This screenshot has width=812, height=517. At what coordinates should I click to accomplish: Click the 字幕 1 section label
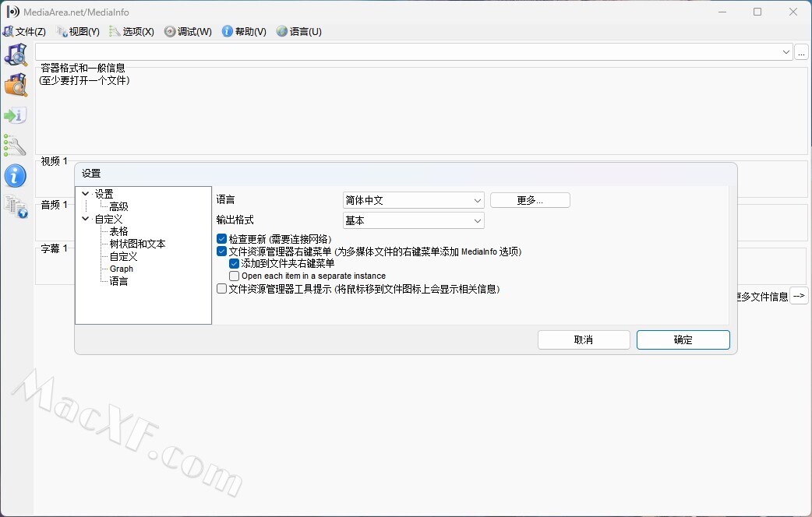point(55,249)
